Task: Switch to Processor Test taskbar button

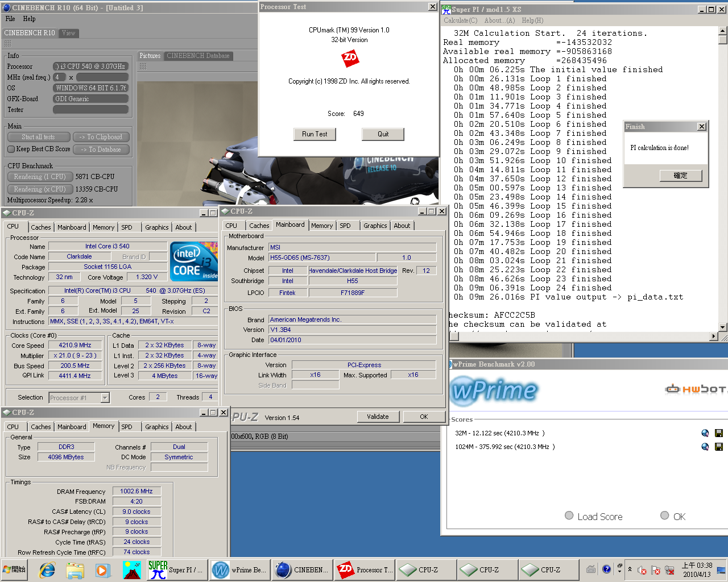Action: [x=365, y=569]
